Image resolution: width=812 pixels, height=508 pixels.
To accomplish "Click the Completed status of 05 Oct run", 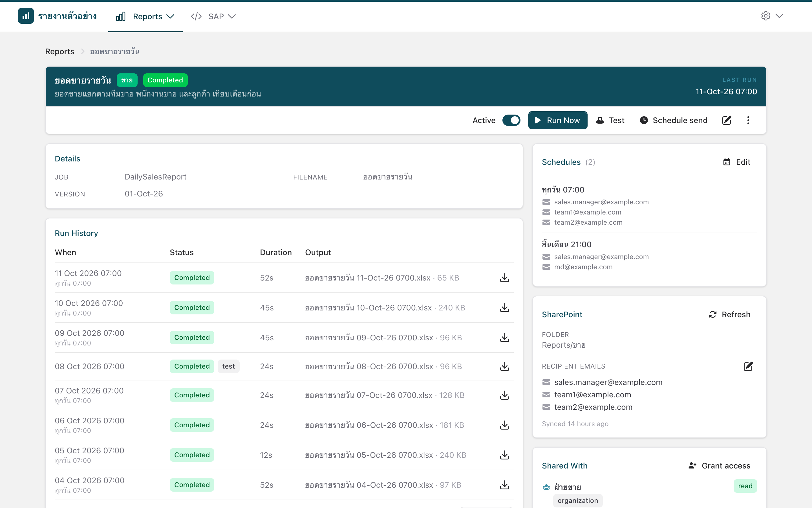I will click(192, 455).
